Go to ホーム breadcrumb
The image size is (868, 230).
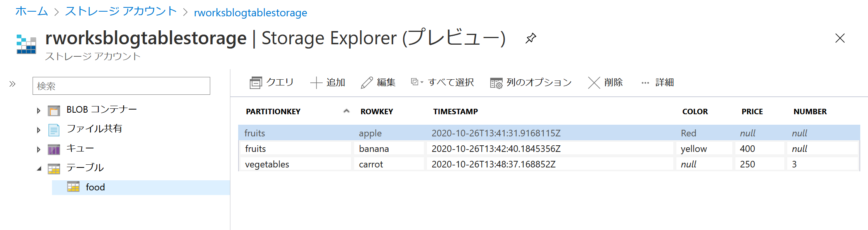tap(31, 11)
